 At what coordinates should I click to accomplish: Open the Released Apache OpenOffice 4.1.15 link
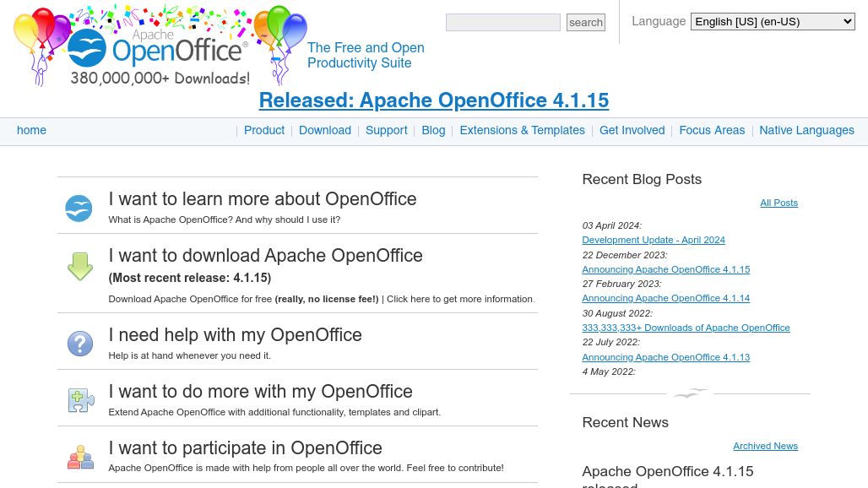pos(434,100)
